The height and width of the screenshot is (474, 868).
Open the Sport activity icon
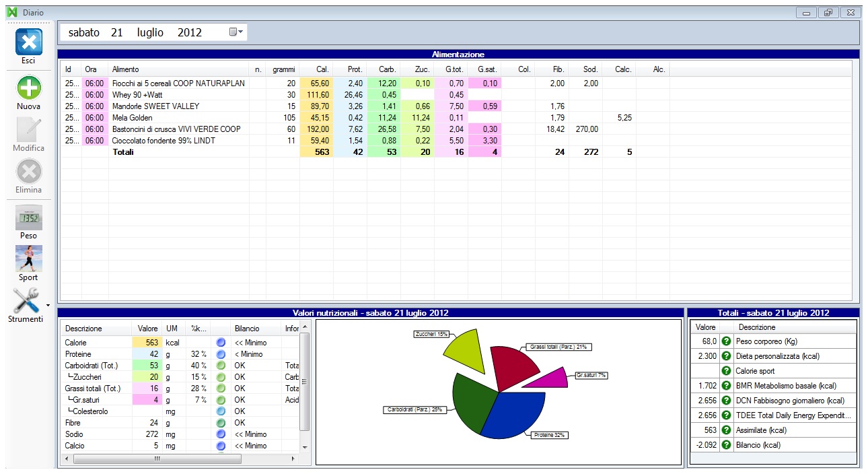(x=28, y=259)
